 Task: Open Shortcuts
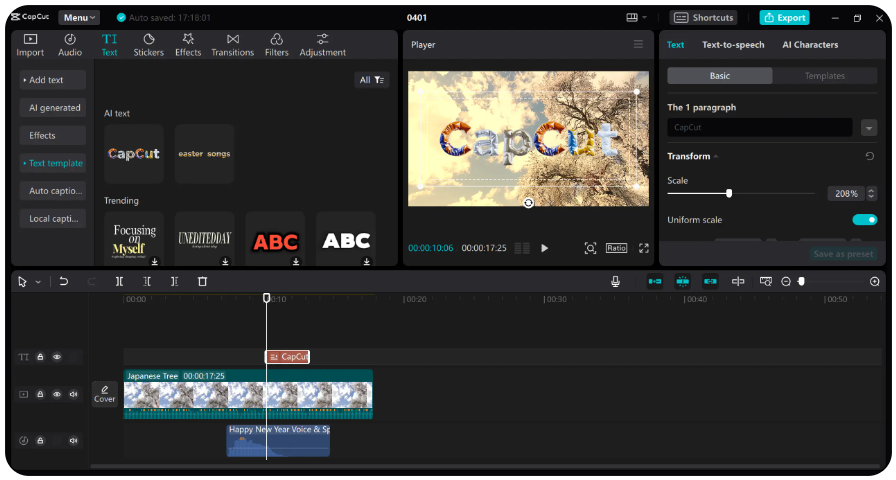[703, 18]
